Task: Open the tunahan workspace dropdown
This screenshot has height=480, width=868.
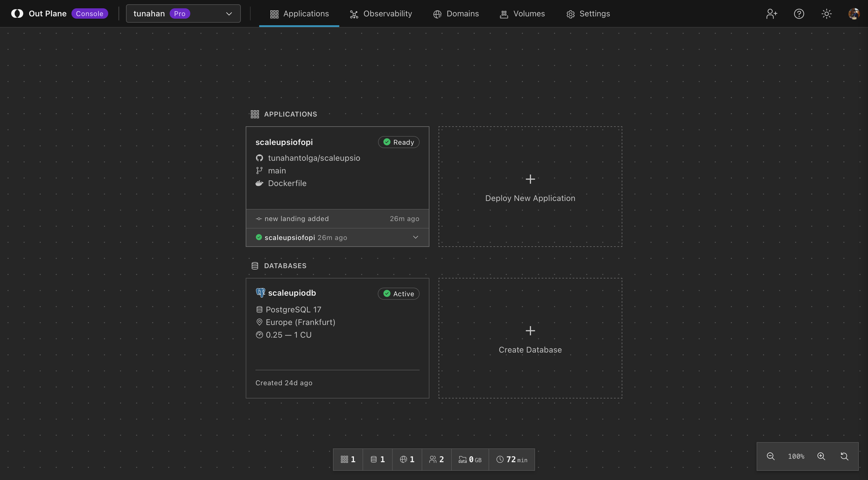Action: click(183, 13)
